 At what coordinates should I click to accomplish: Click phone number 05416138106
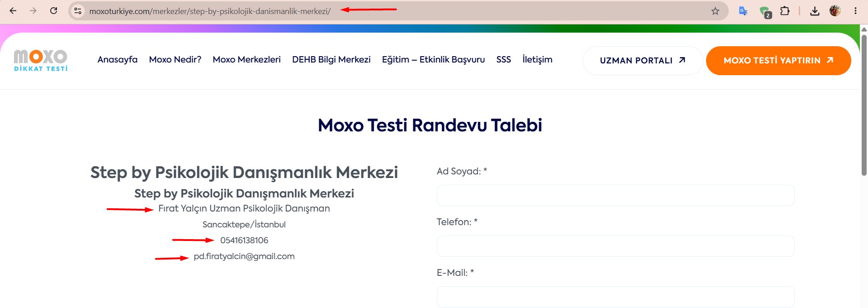pyautogui.click(x=244, y=240)
